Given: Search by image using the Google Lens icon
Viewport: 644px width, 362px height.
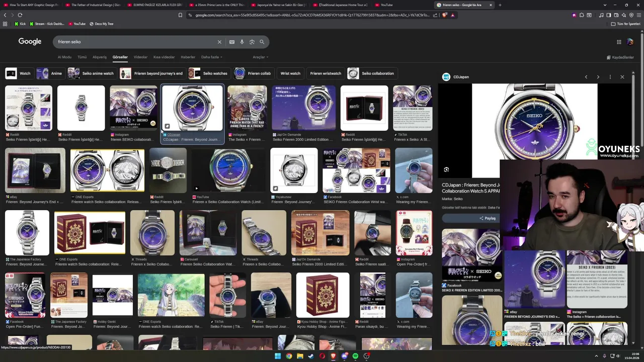Looking at the screenshot, I should [x=252, y=42].
